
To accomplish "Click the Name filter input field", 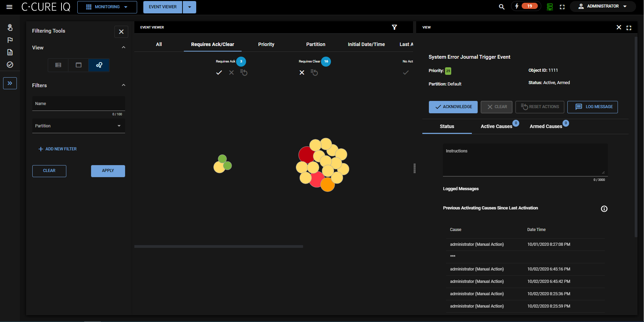I will [x=78, y=104].
